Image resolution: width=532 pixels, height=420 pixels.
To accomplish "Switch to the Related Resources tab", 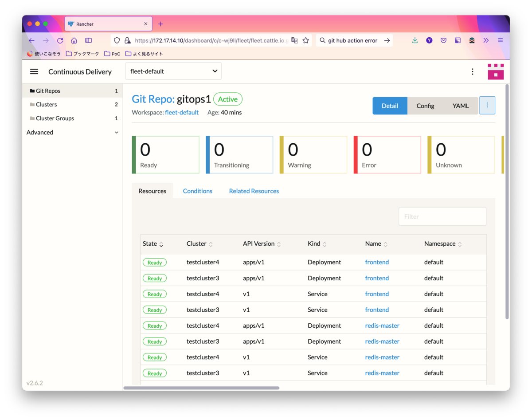I will (254, 191).
